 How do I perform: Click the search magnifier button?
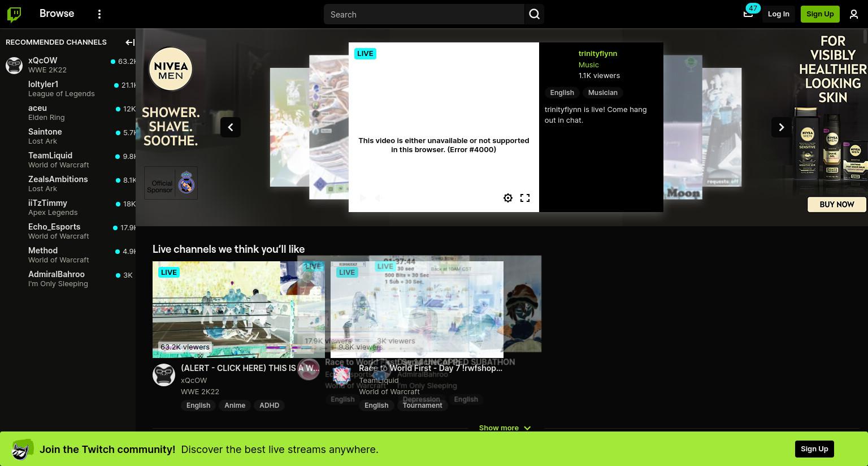535,14
